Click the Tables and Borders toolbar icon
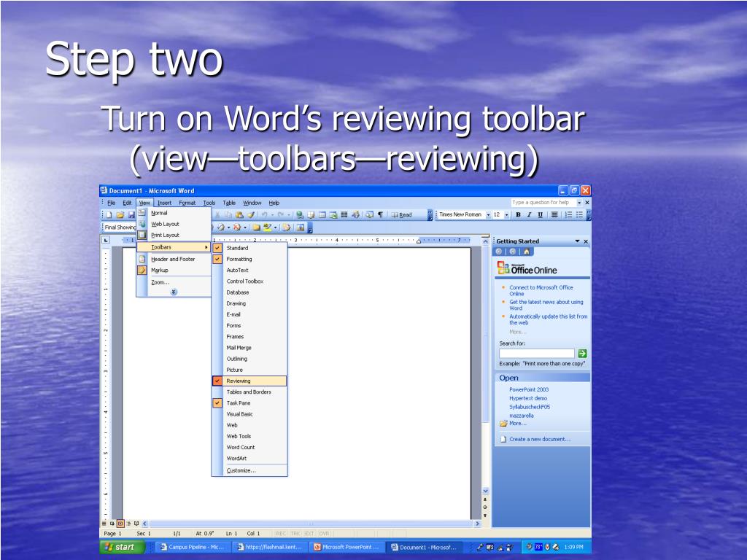The height and width of the screenshot is (560, 747). tap(311, 215)
